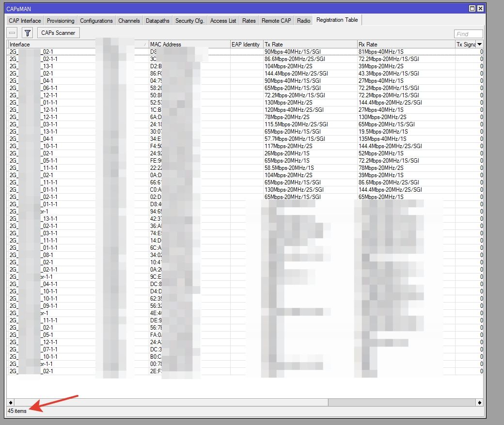Select the 90Mbps-40MHz/1S/SGI Tx rate in first row
The height and width of the screenshot is (425, 504).
pyautogui.click(x=293, y=52)
